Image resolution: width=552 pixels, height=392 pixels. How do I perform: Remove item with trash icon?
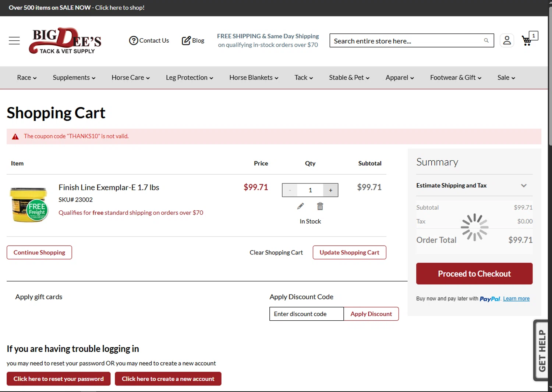coord(320,206)
